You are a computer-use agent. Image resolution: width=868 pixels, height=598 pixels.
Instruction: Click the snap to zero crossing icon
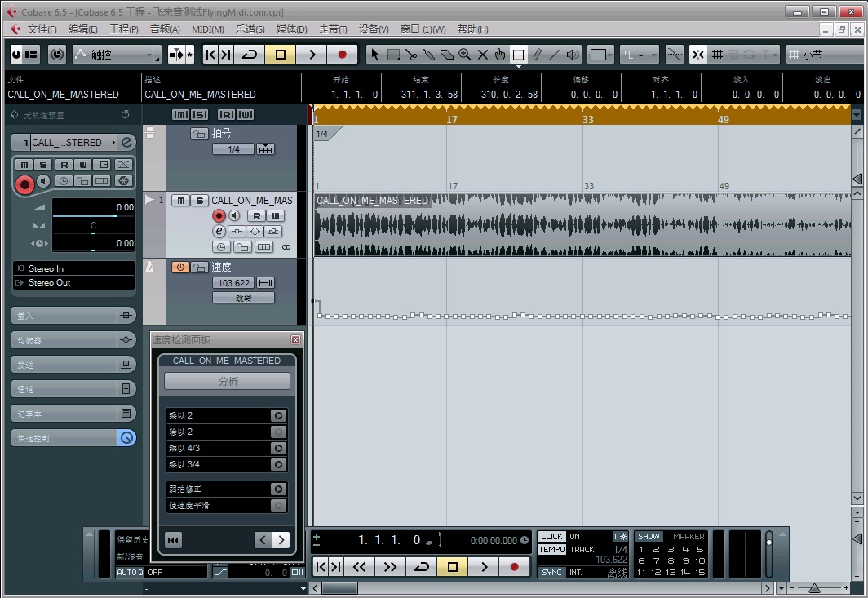pyautogui.click(x=674, y=55)
